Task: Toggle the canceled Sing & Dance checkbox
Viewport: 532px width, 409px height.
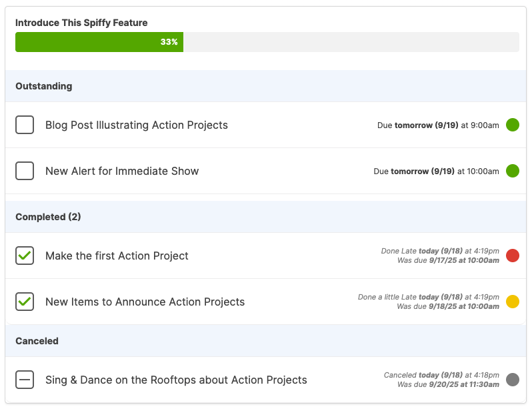Action: pos(25,380)
